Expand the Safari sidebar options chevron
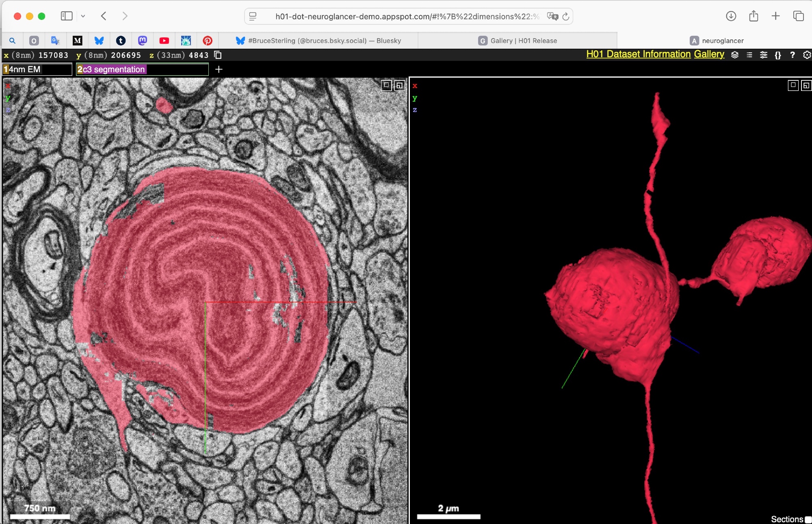 click(83, 16)
